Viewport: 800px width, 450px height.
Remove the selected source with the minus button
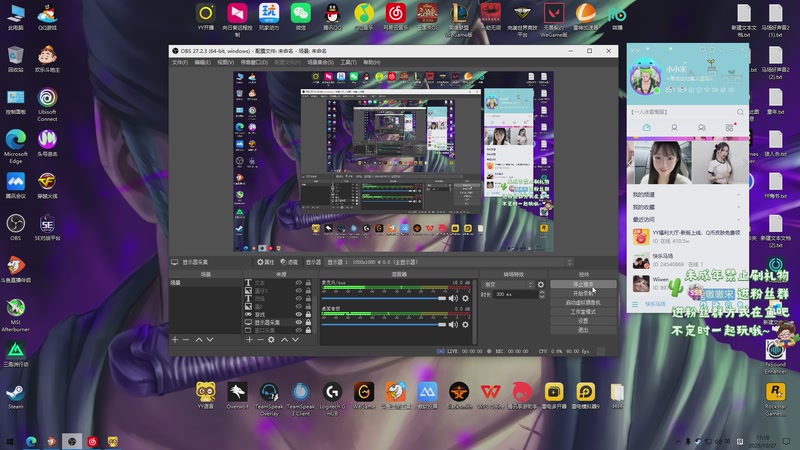(260, 339)
